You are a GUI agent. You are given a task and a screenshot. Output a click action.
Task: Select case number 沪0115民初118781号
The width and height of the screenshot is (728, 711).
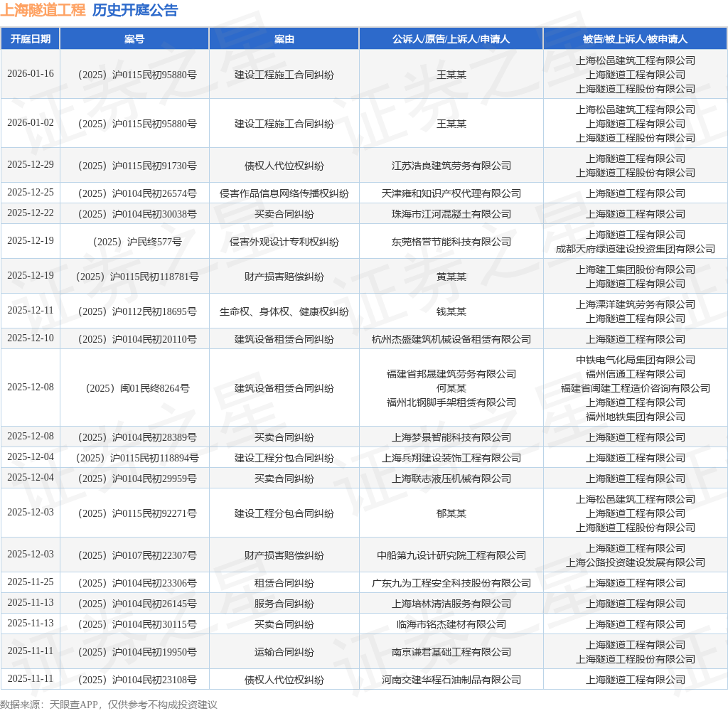pos(137,277)
